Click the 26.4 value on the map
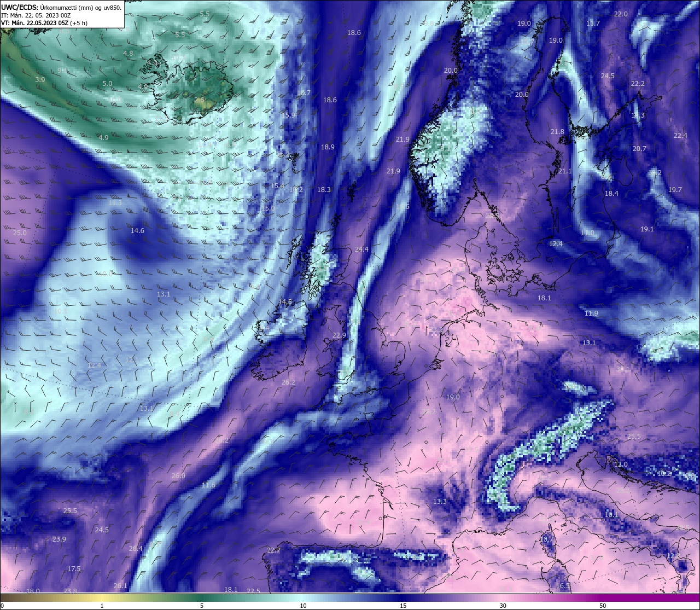Image resolution: width=700 pixels, height=610 pixels. [136, 549]
